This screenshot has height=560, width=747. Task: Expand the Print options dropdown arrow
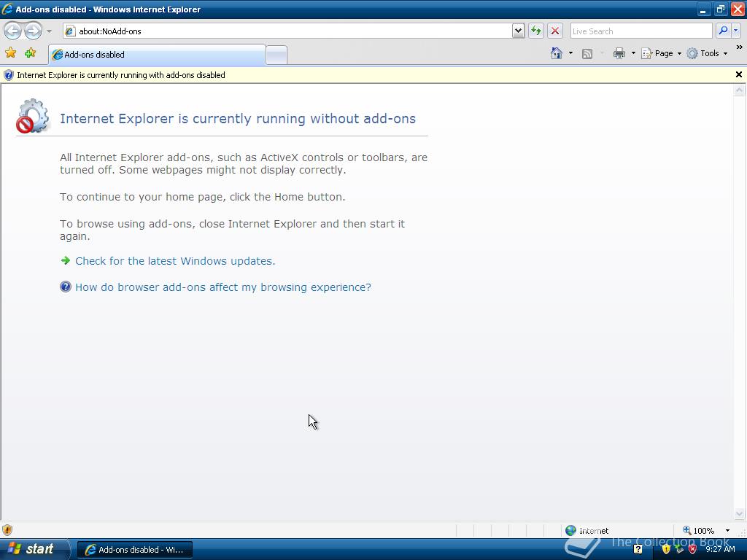point(633,53)
